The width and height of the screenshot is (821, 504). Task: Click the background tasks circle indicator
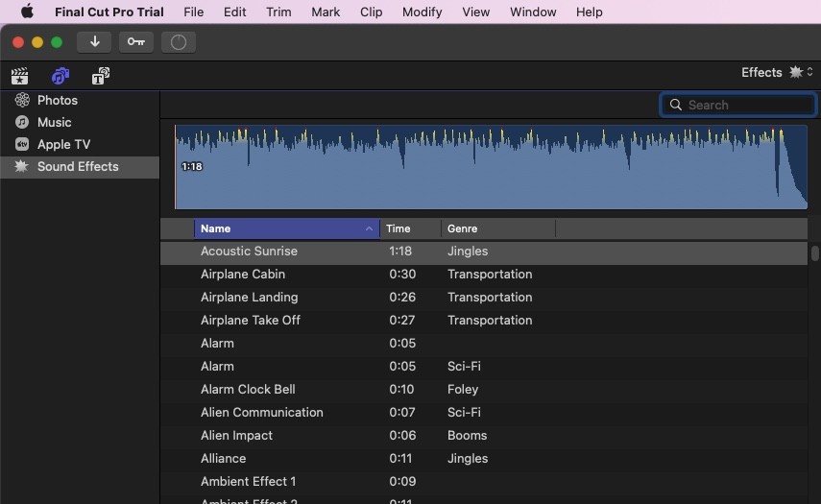click(x=178, y=42)
